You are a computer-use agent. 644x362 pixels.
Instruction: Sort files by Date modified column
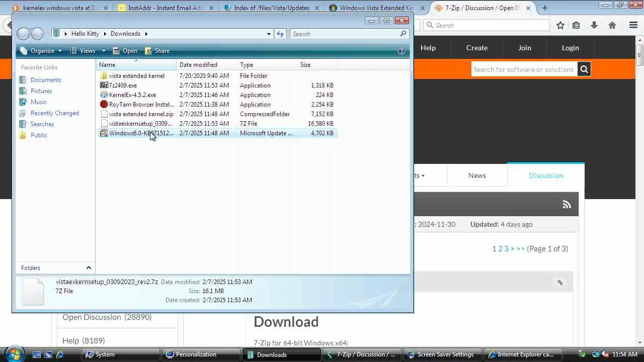click(x=207, y=65)
